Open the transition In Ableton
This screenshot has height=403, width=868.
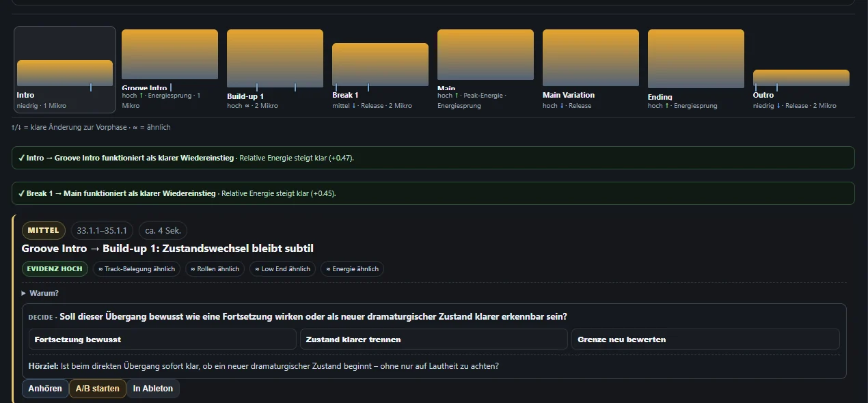pyautogui.click(x=153, y=389)
